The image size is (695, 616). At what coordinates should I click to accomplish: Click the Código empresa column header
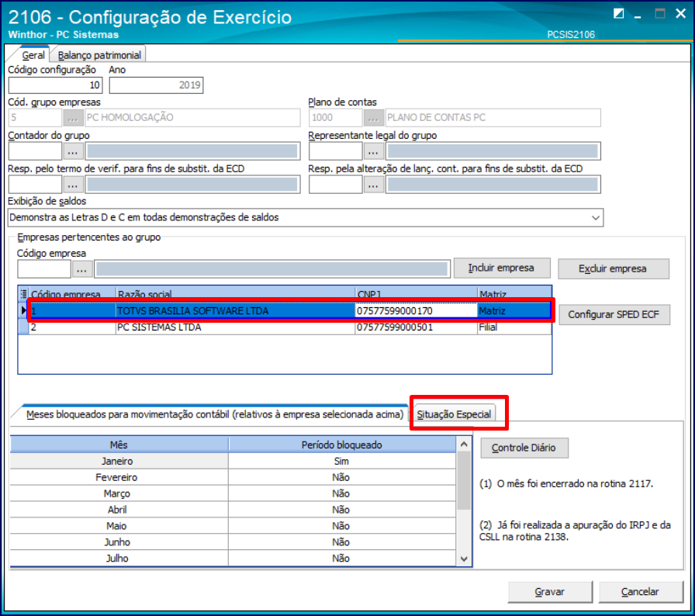click(x=72, y=294)
